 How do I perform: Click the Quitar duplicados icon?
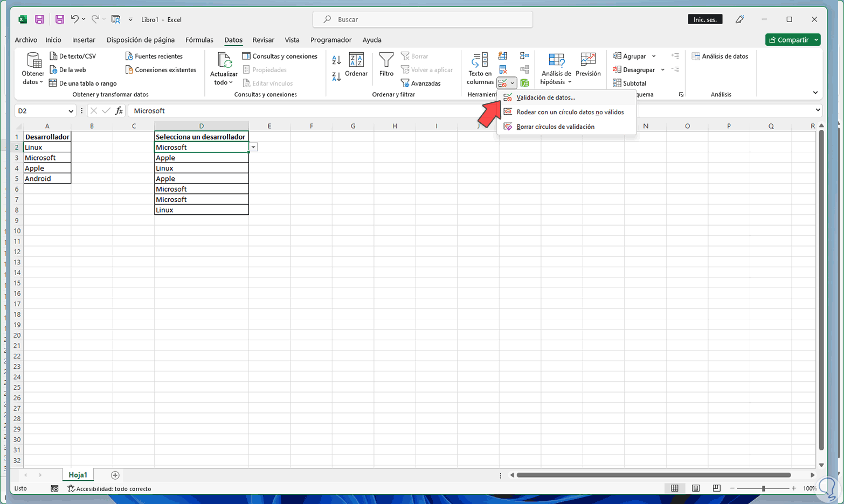pos(503,69)
